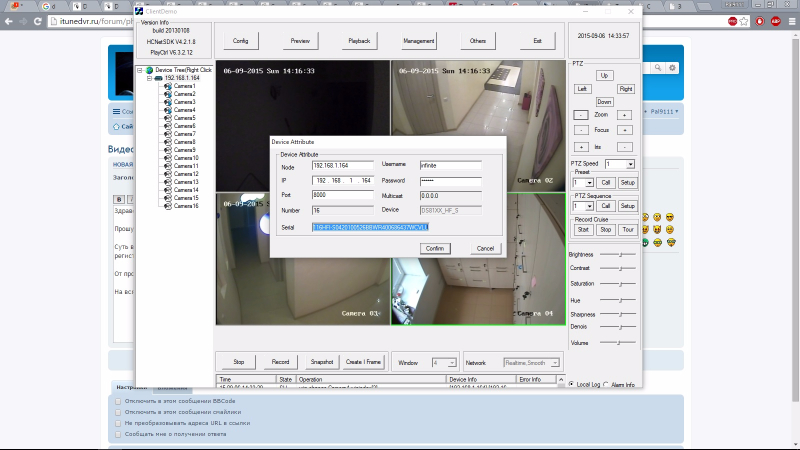Move PTZ Up
The height and width of the screenshot is (450, 800).
604,76
